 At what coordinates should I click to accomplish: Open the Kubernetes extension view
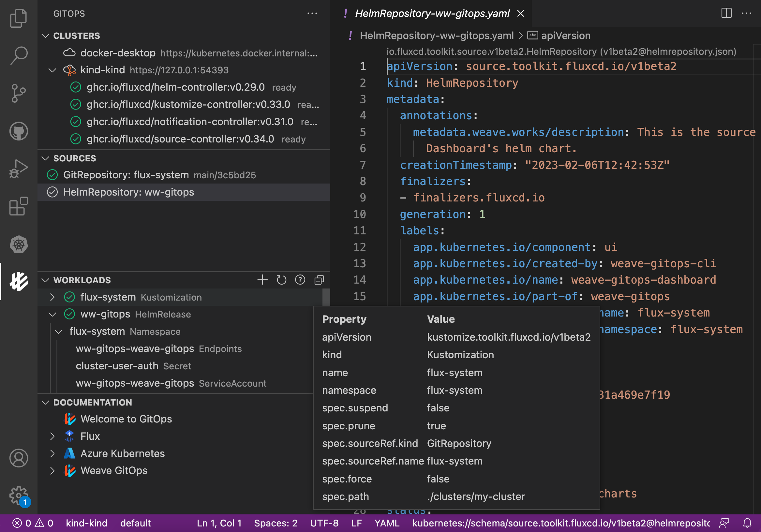click(19, 244)
